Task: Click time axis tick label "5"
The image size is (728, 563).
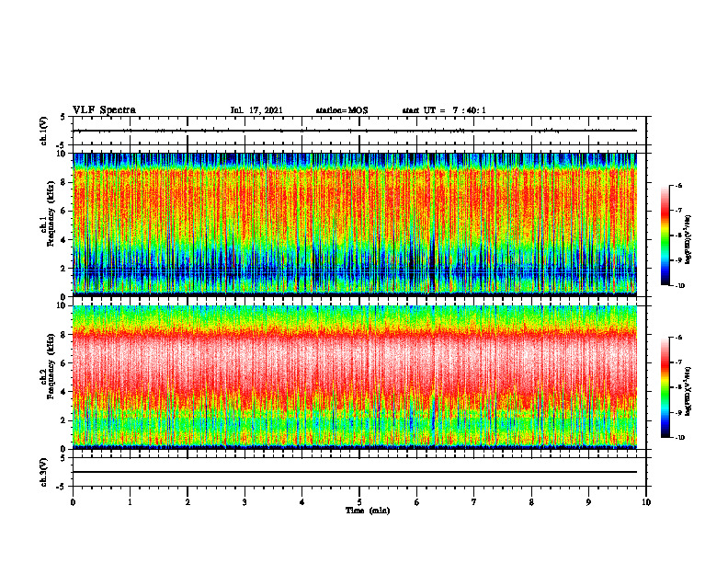Action: 359,502
